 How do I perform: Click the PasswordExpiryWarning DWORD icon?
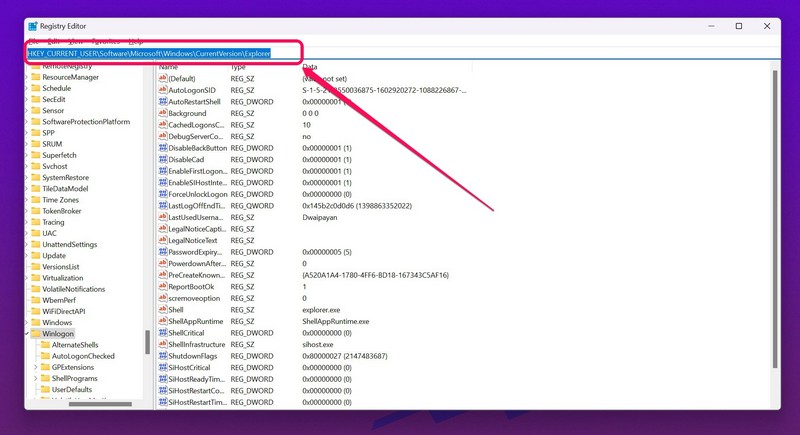pyautogui.click(x=162, y=252)
